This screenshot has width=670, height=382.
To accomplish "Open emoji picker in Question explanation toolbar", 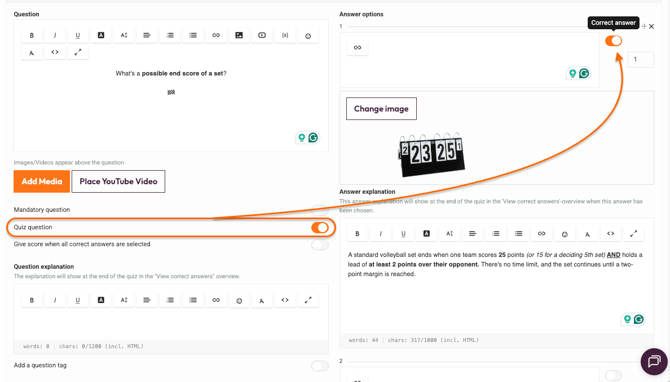I will click(239, 300).
